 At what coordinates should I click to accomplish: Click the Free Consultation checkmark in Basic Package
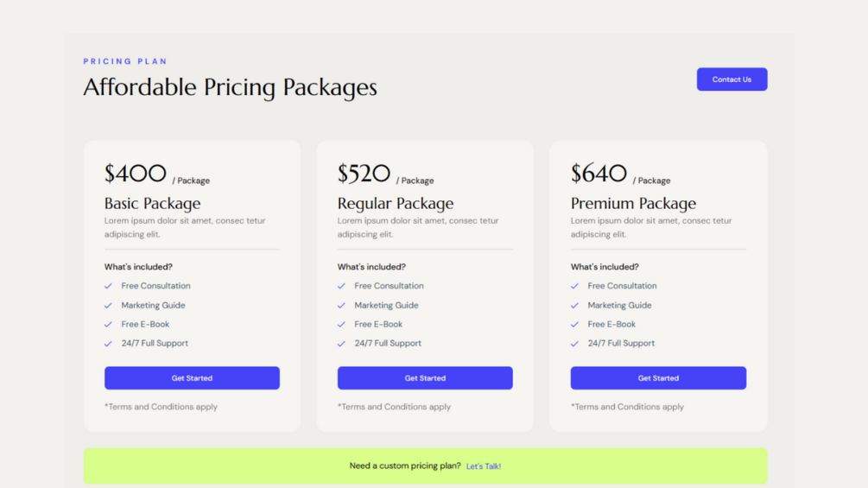[109, 286]
